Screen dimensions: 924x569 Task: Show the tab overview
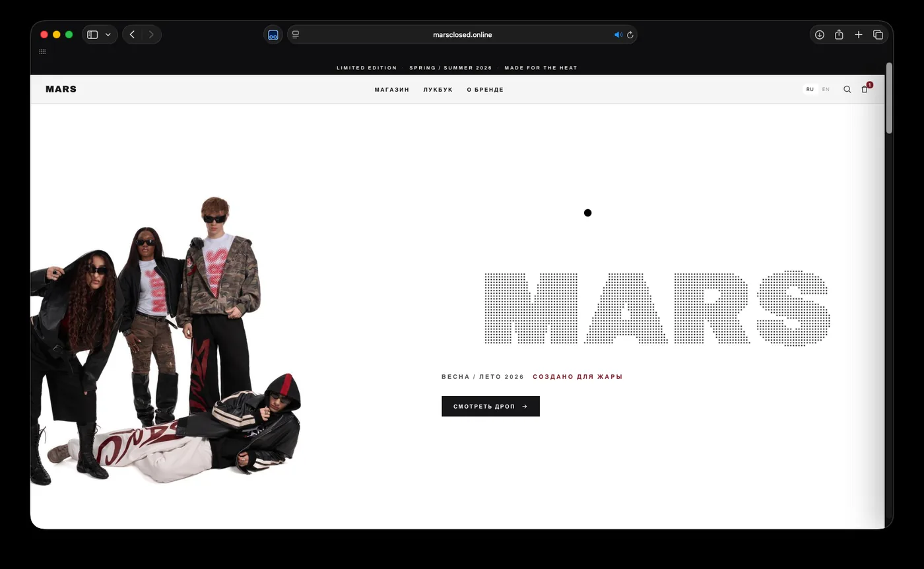[x=878, y=34]
